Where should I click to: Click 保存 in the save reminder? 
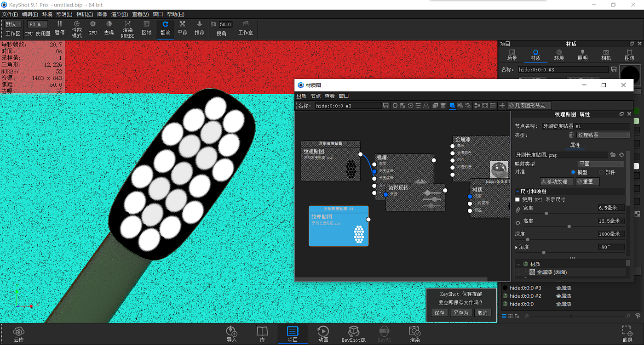coord(439,313)
